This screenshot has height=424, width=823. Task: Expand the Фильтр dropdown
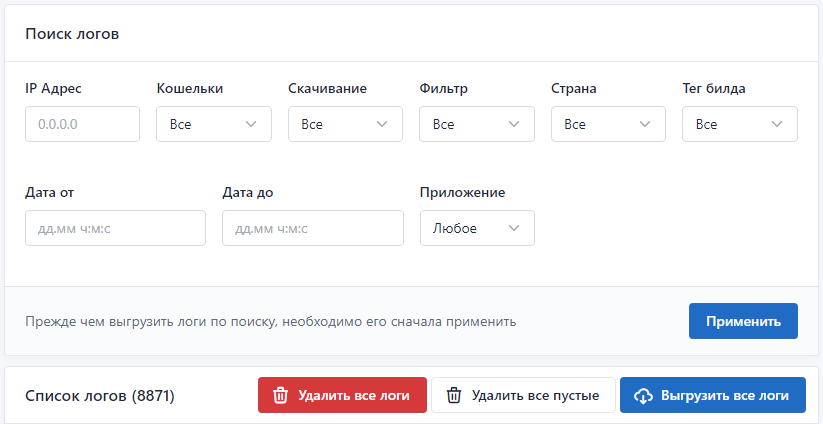tap(477, 124)
